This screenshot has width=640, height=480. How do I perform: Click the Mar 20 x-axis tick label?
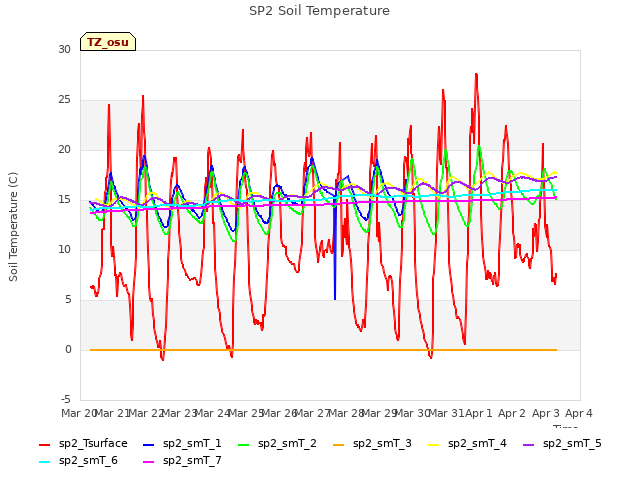79,413
